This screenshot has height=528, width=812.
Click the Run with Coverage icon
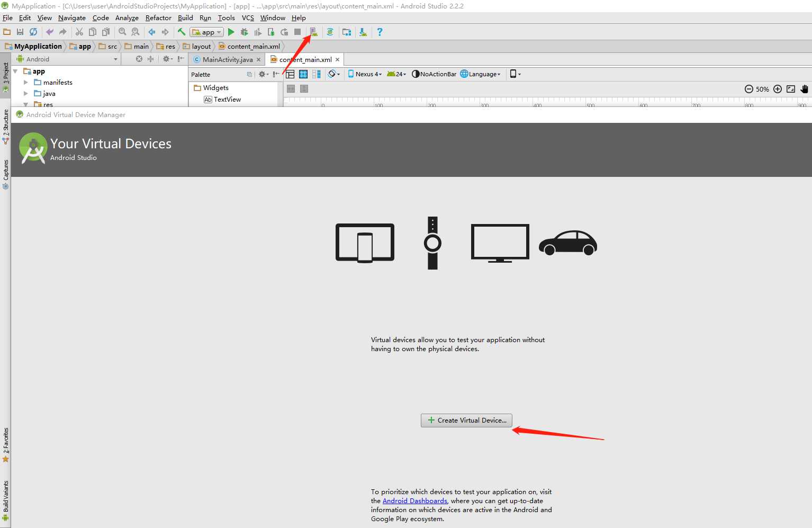[x=258, y=32]
